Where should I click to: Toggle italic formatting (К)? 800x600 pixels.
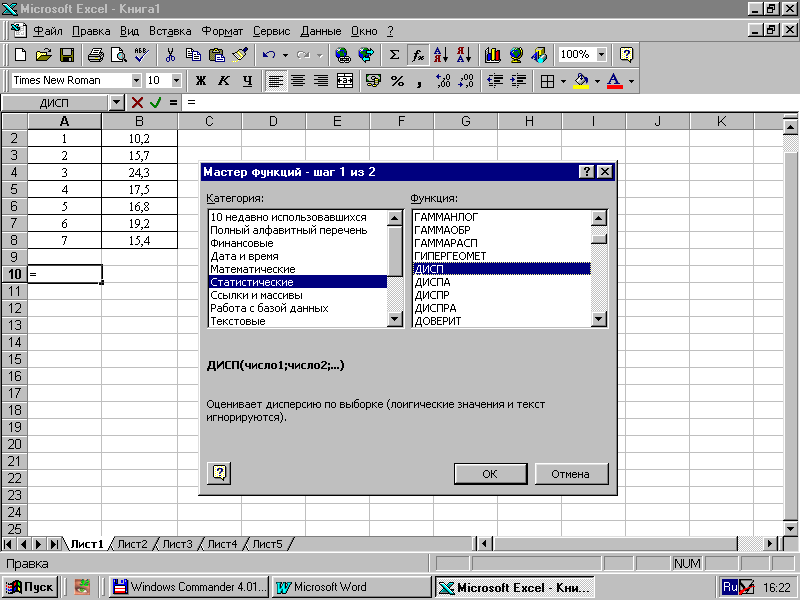[223, 81]
